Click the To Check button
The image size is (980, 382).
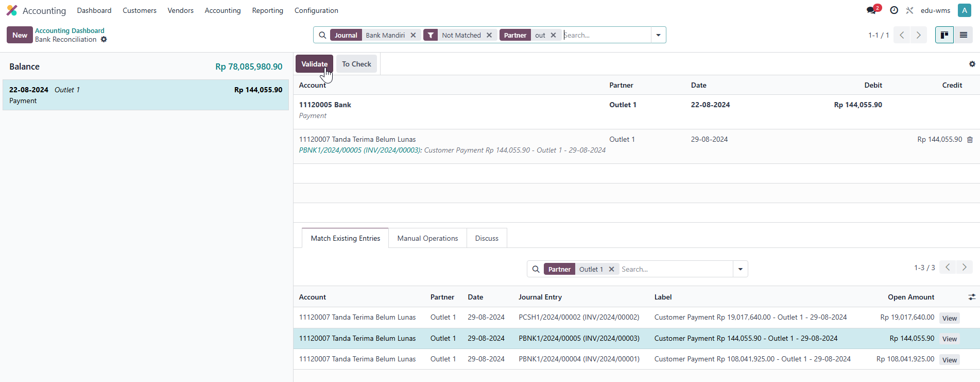point(356,64)
